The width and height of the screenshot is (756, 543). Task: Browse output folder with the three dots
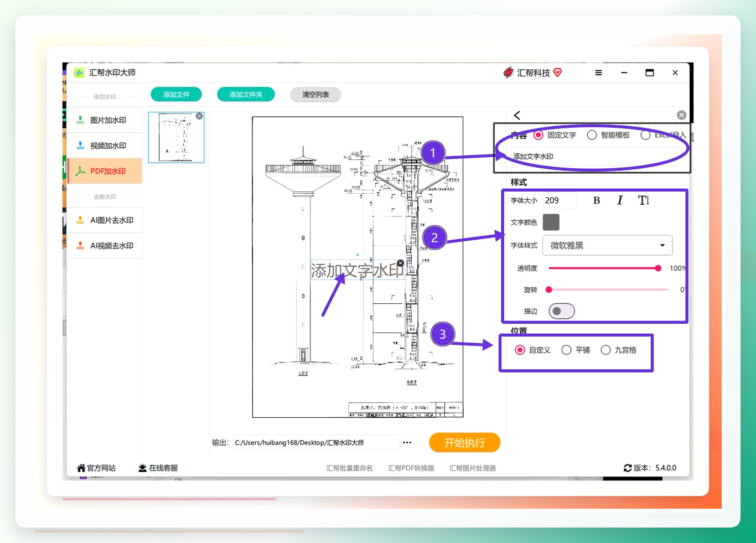click(407, 443)
